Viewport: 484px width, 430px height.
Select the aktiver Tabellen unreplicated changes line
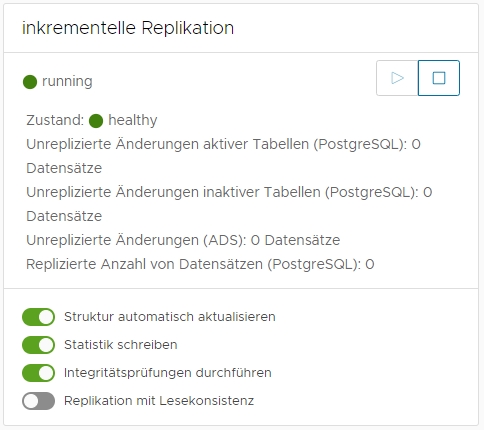[x=224, y=156]
